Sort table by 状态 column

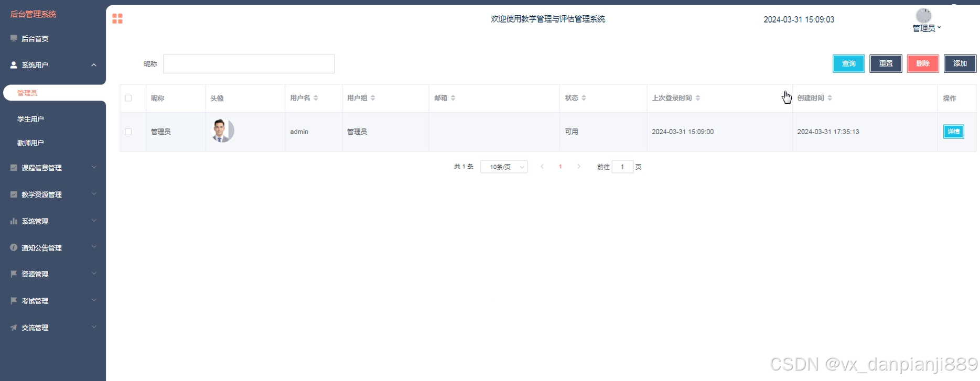584,98
